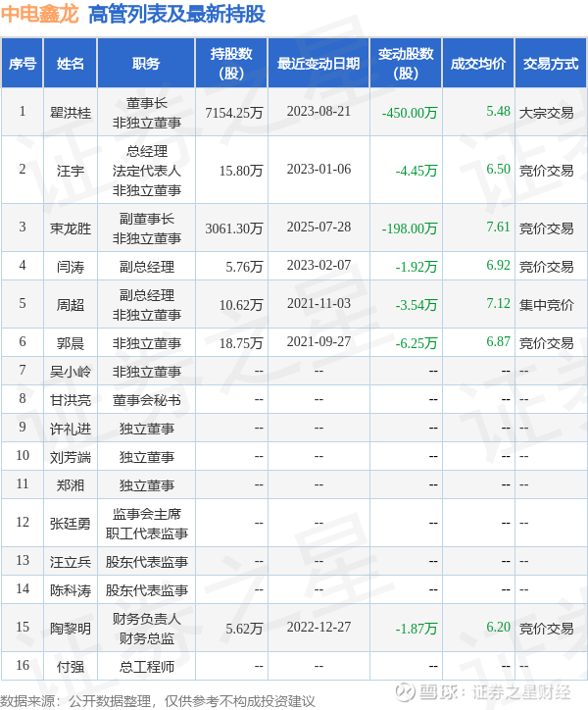Select the name 陈科涛
This screenshot has width=588, height=710.
click(x=71, y=590)
